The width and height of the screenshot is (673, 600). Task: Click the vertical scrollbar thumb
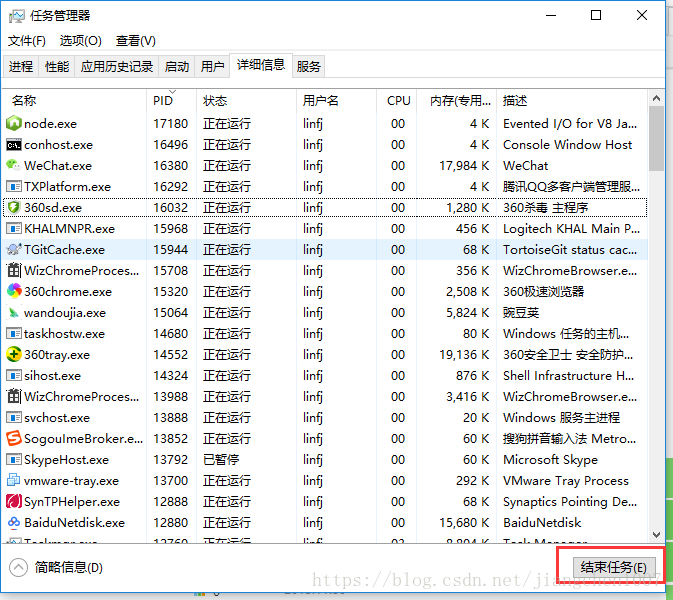(x=656, y=139)
